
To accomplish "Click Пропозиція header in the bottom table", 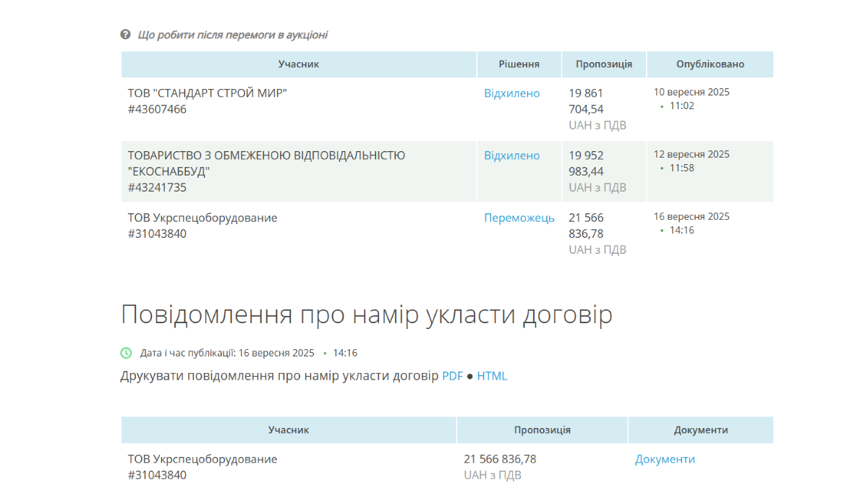I will click(x=542, y=430).
